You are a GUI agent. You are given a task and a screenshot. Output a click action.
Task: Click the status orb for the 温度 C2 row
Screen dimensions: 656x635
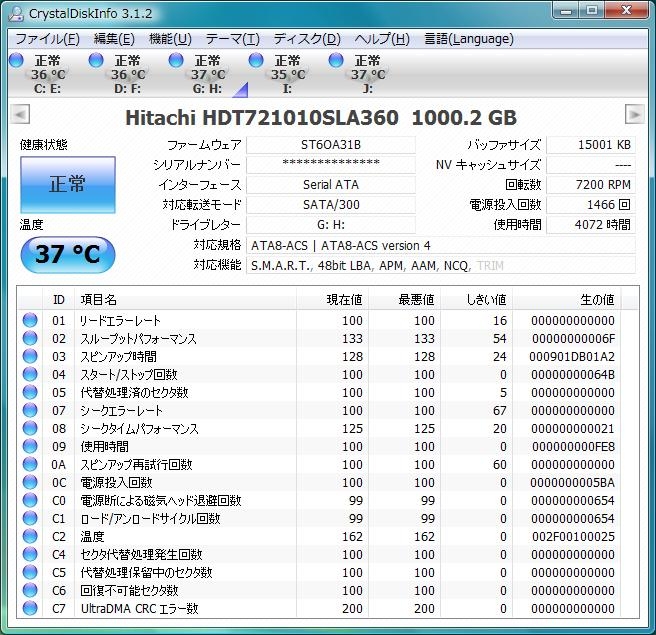pyautogui.click(x=30, y=537)
